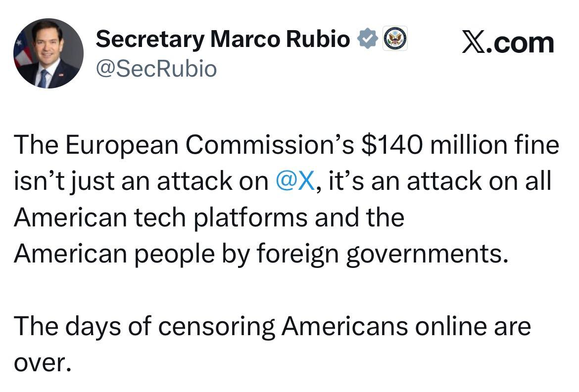Open the @SecRubio handle
Image resolution: width=579 pixels, height=392 pixels.
[x=156, y=68]
